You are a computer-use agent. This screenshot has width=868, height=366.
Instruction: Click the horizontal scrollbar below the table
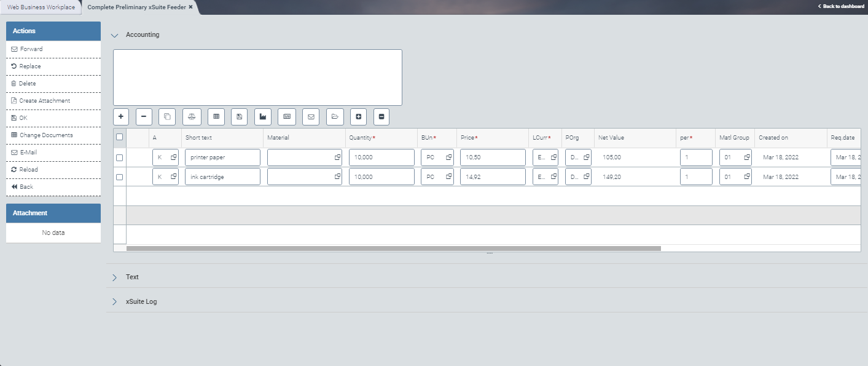coord(393,249)
